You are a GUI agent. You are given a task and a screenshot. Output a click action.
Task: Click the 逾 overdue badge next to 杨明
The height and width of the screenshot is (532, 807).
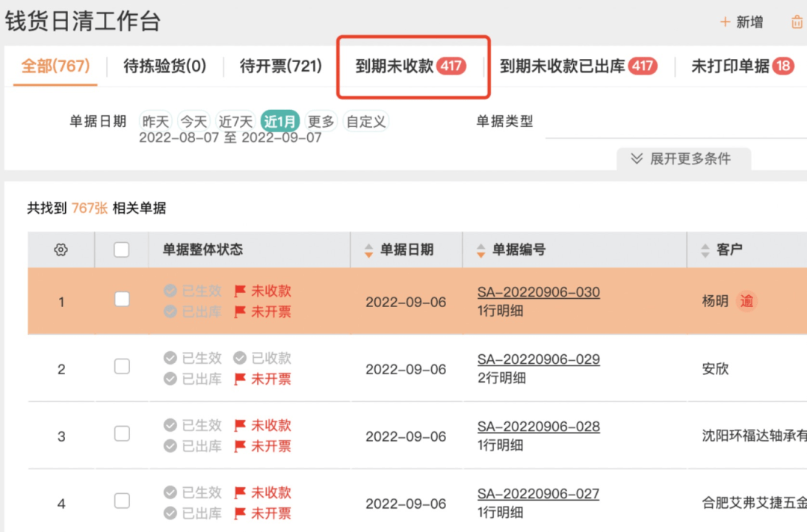(x=746, y=301)
